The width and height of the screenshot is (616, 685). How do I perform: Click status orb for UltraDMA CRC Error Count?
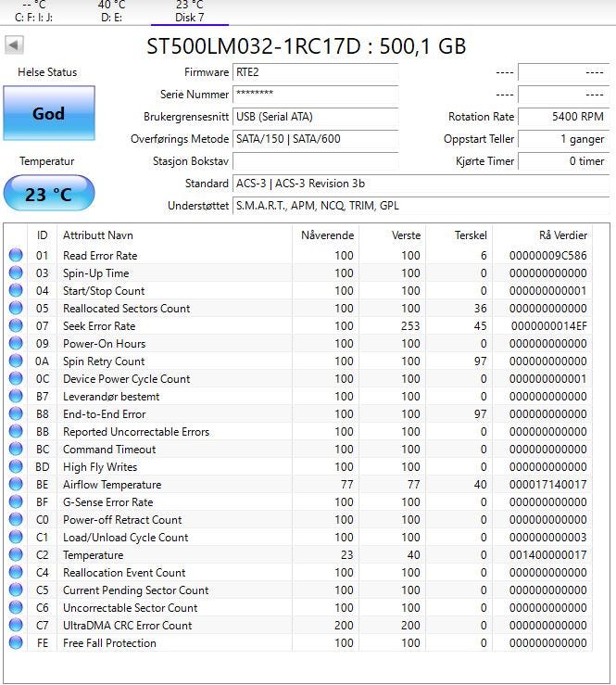[x=16, y=625]
